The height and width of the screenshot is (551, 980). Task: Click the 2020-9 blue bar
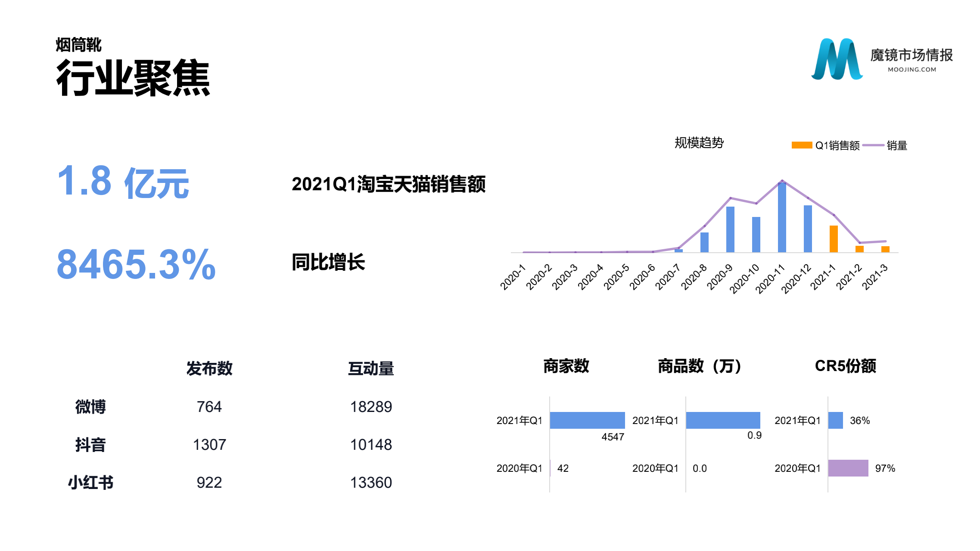coord(730,229)
